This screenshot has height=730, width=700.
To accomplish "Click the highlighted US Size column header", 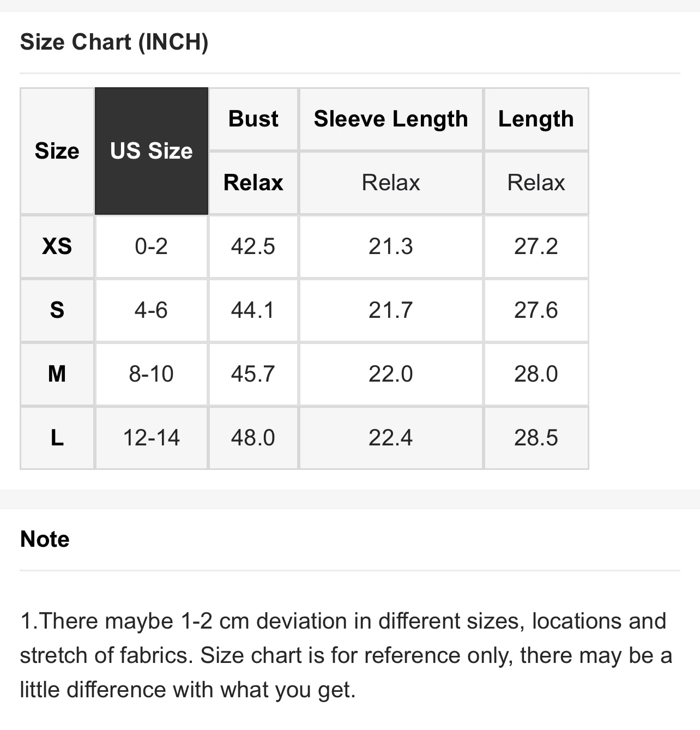I will (151, 151).
